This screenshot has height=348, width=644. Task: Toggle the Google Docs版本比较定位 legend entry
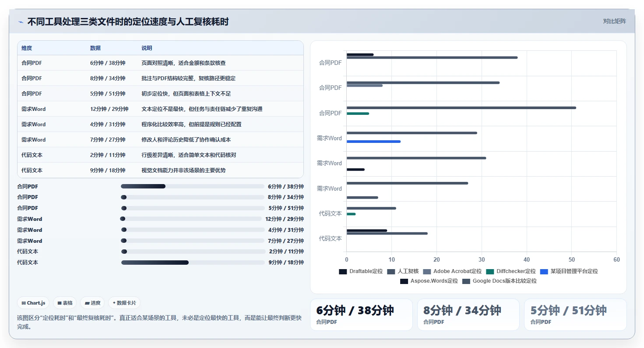point(500,281)
